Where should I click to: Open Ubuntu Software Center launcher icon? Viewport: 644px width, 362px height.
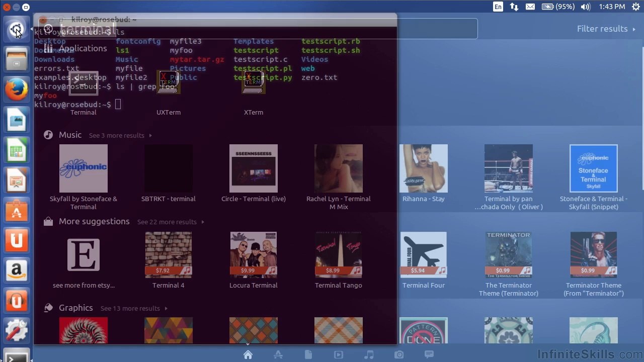point(16,211)
